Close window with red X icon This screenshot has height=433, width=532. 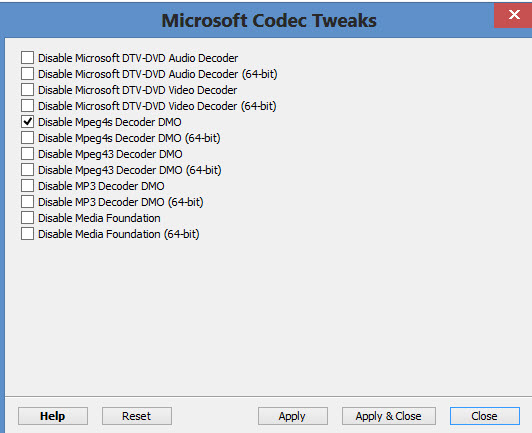[x=513, y=15]
